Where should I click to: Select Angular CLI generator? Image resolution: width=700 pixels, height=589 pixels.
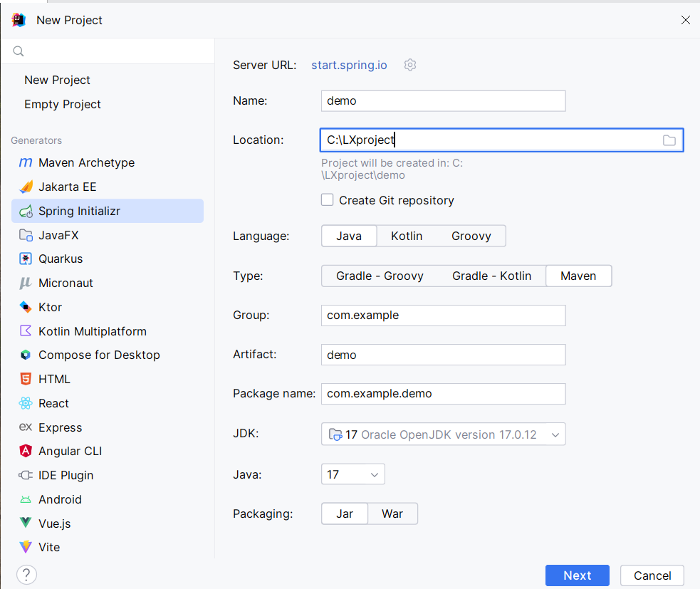tap(108, 451)
